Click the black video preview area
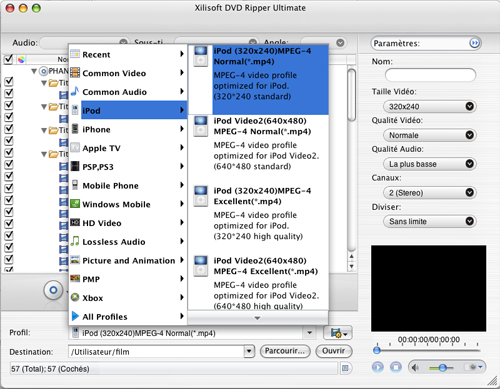This screenshot has width=500, height=389. 428,288
